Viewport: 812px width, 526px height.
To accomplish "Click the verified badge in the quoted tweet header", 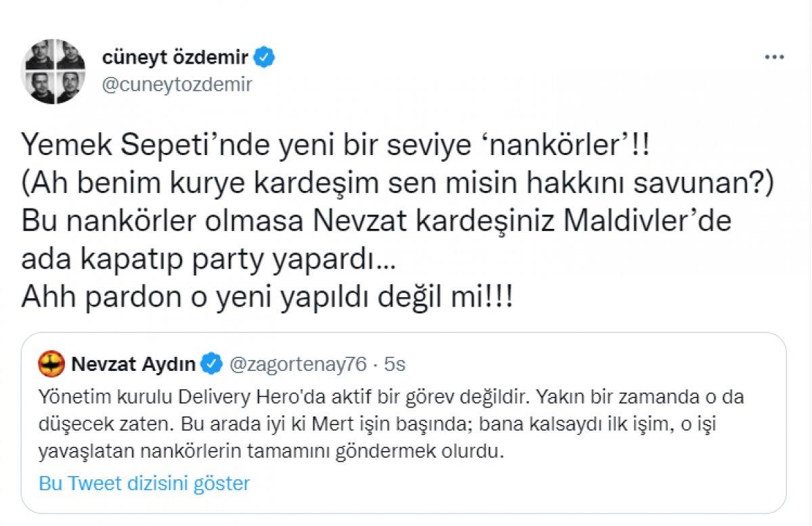I will point(212,362).
